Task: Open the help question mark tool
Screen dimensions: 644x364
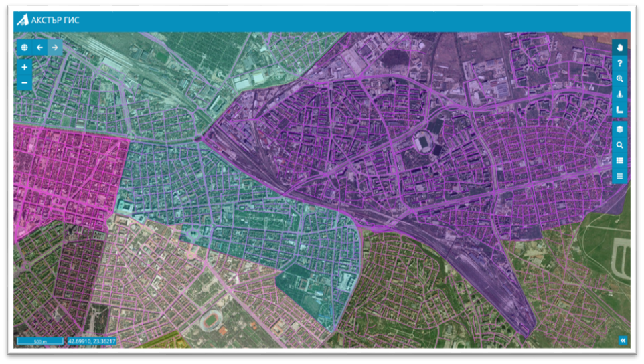Action: (x=620, y=63)
